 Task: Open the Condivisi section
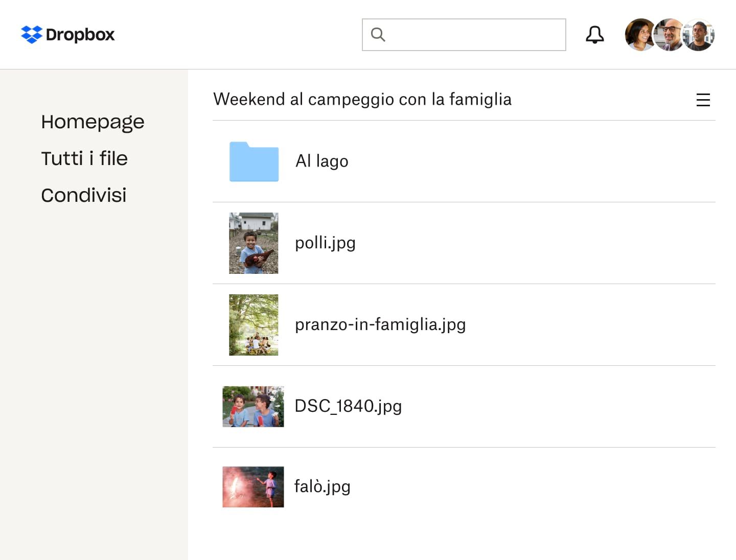coord(83,195)
